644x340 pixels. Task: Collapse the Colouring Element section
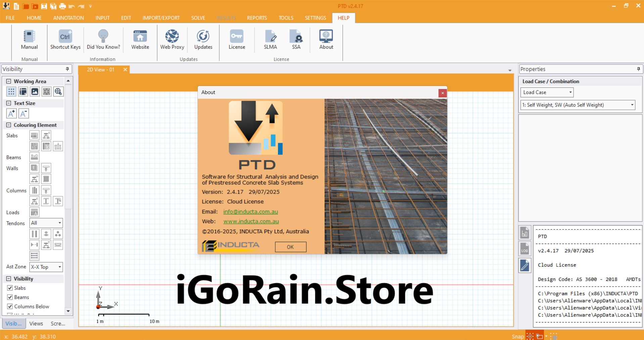[x=9, y=125]
